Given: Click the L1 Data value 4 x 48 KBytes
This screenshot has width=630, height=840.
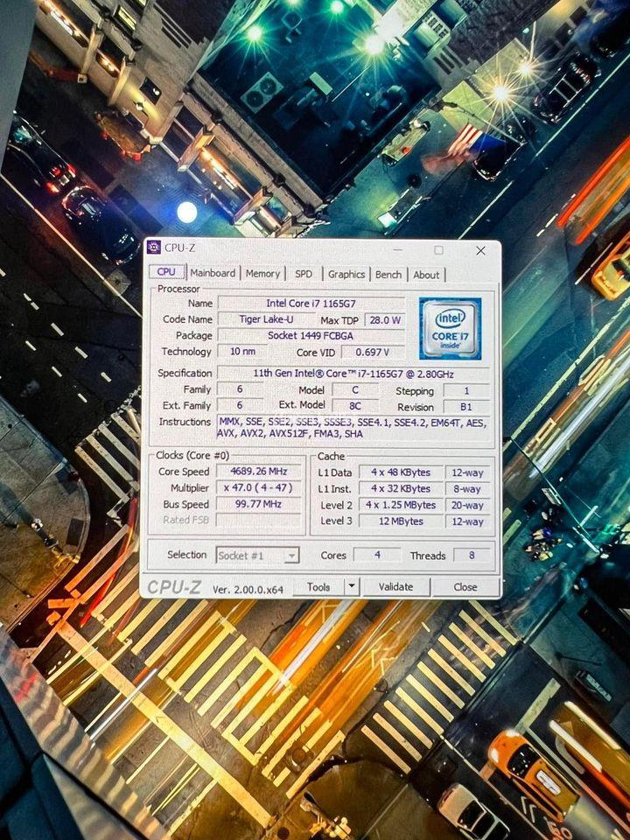Looking at the screenshot, I should [402, 472].
